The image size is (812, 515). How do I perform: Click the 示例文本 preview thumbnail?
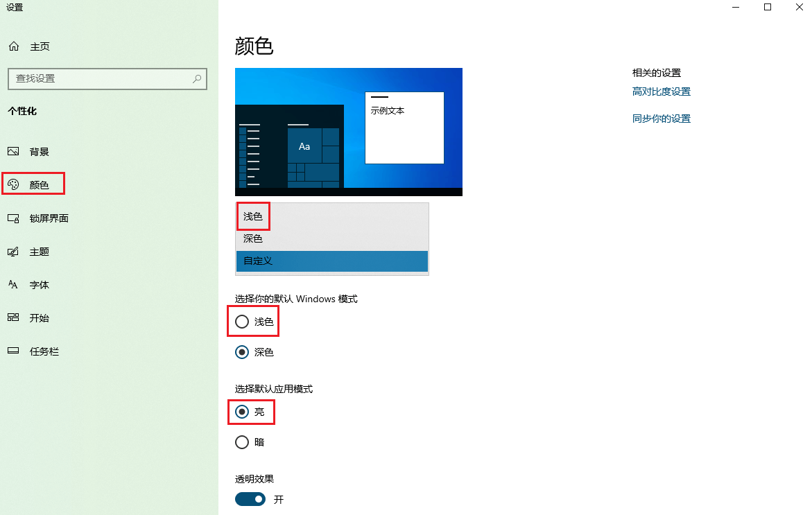404,128
